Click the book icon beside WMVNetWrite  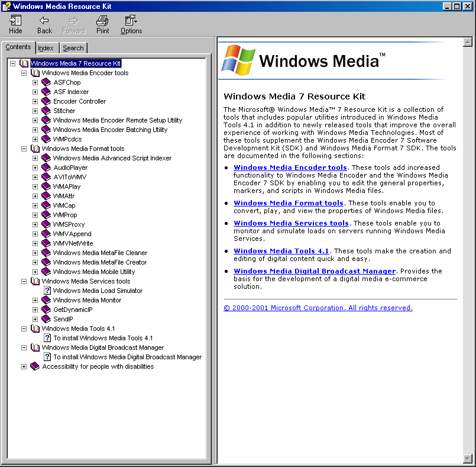(x=46, y=243)
